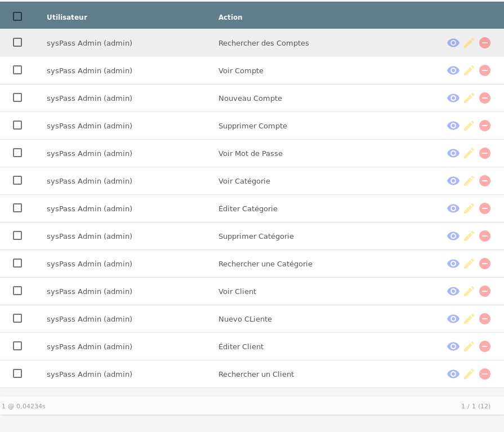Delete the Rechercher une Catégorie row
This screenshot has height=432, width=504.
(x=485, y=264)
